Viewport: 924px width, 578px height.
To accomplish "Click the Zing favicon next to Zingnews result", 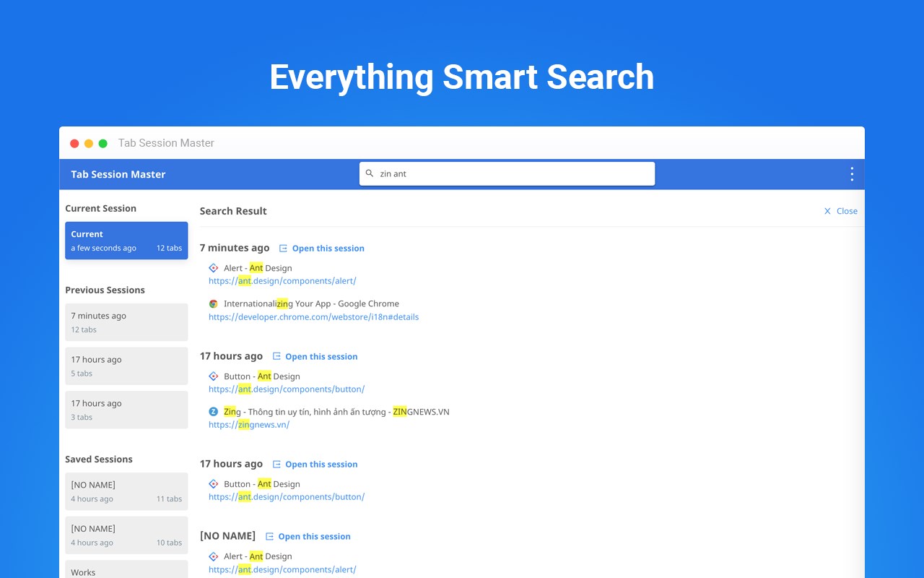I will tap(213, 412).
